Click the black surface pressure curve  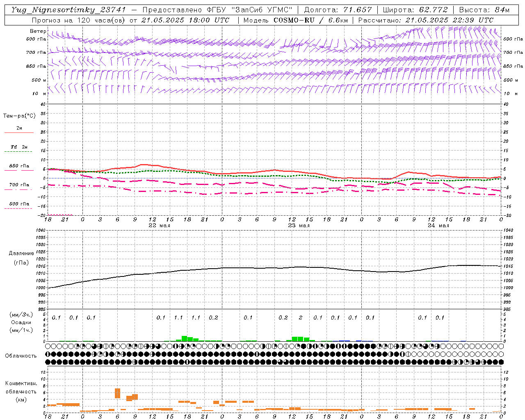(x=275, y=268)
